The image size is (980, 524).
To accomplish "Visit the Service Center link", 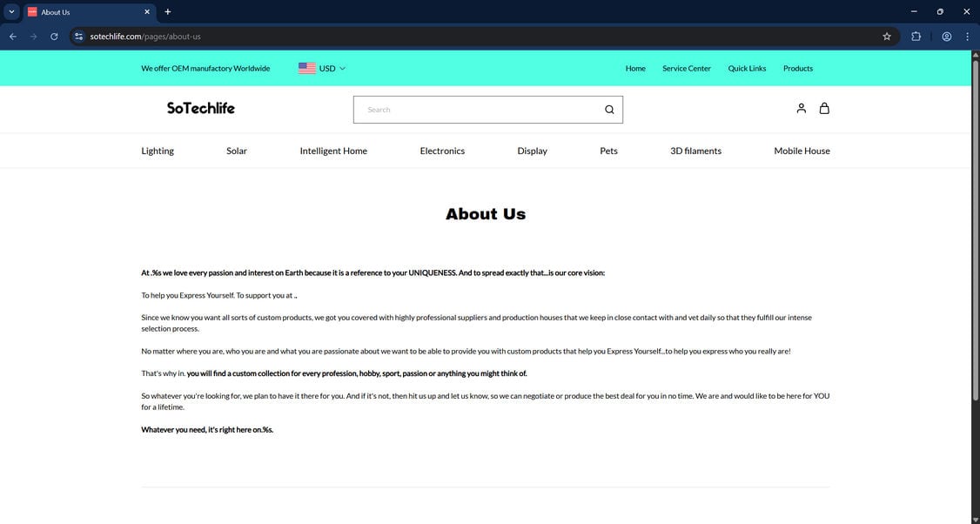I will (x=687, y=68).
